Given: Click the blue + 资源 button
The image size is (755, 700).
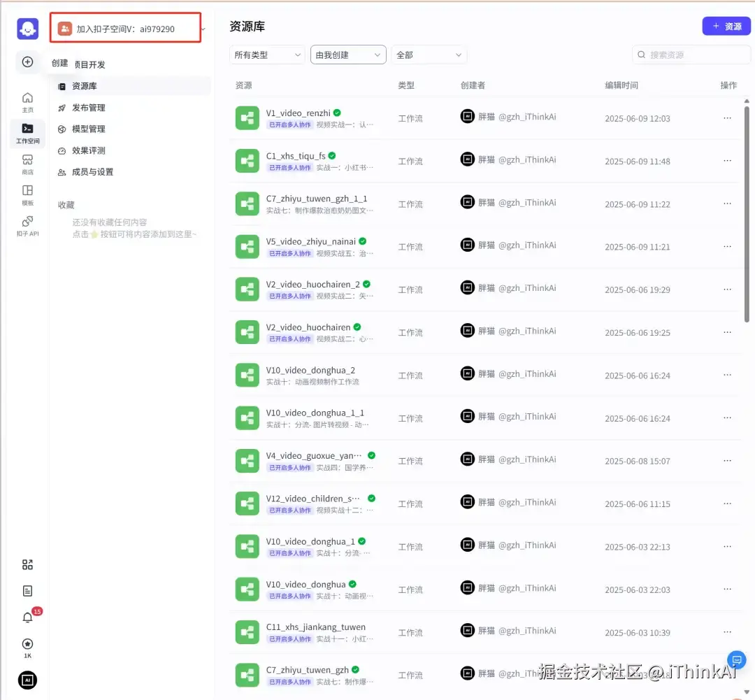Looking at the screenshot, I should 726,27.
